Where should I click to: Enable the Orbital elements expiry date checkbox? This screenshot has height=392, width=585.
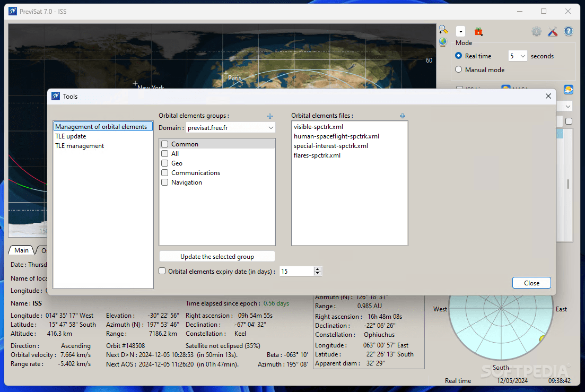pyautogui.click(x=162, y=271)
